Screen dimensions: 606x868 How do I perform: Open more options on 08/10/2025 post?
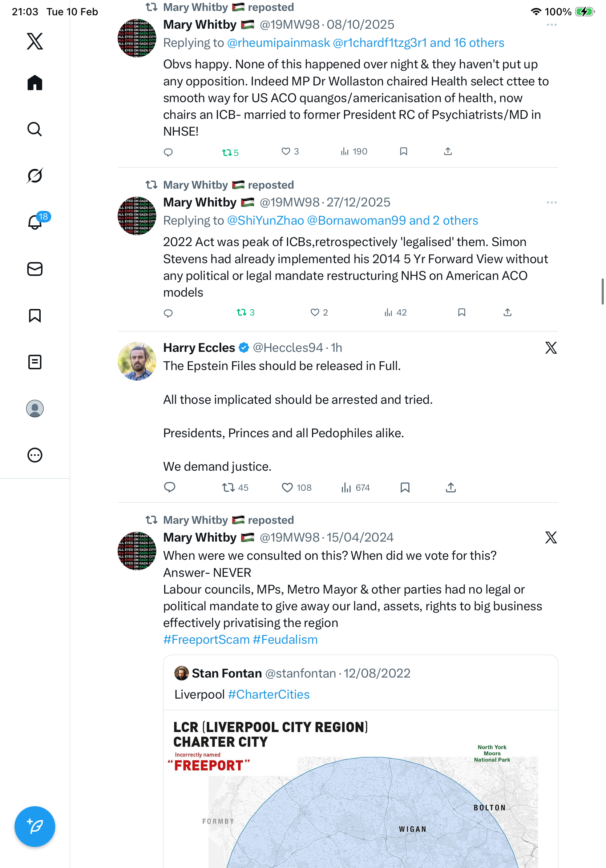click(552, 25)
